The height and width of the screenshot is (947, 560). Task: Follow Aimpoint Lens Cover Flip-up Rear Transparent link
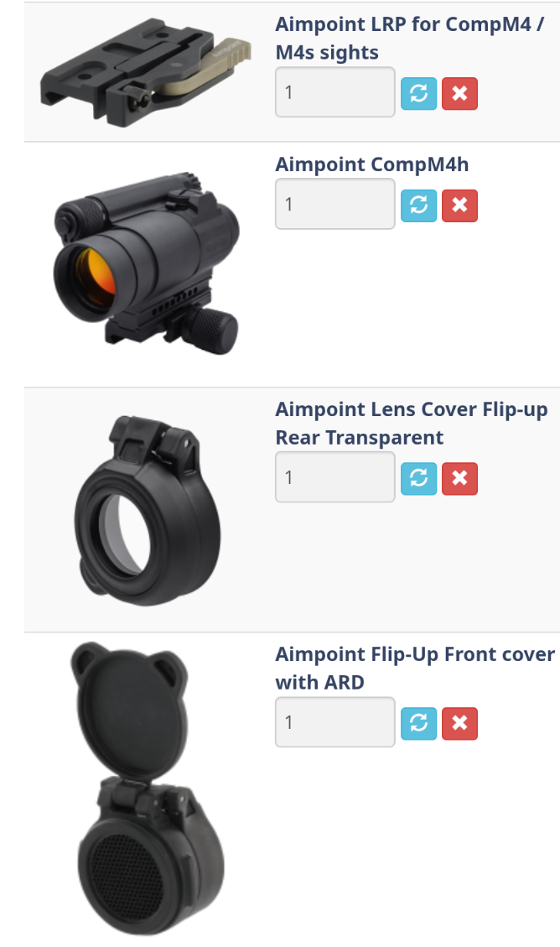[412, 423]
